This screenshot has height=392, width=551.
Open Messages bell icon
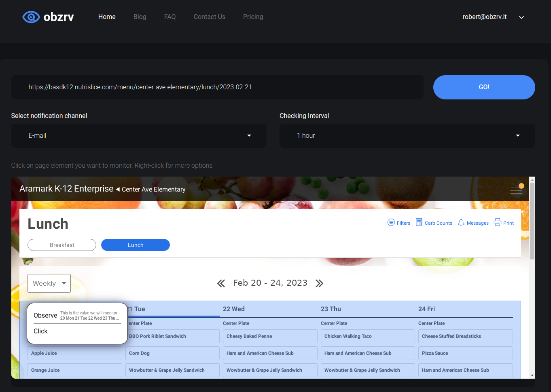tap(461, 223)
